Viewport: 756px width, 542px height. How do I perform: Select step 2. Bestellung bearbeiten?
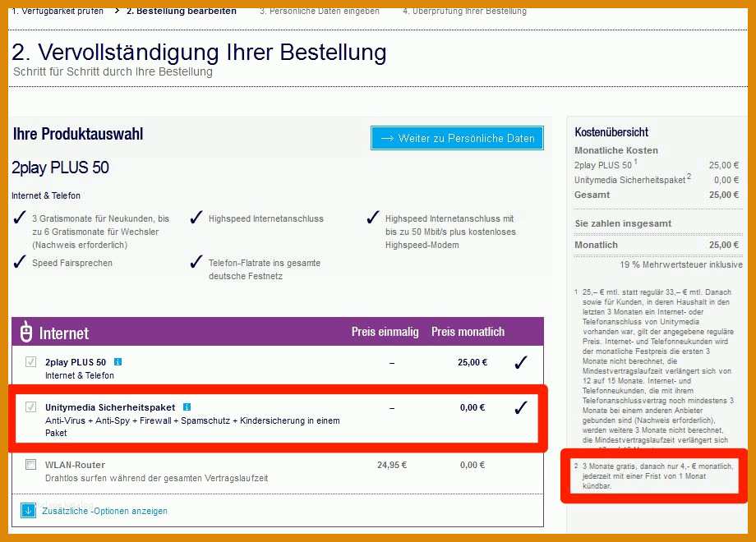pyautogui.click(x=182, y=11)
